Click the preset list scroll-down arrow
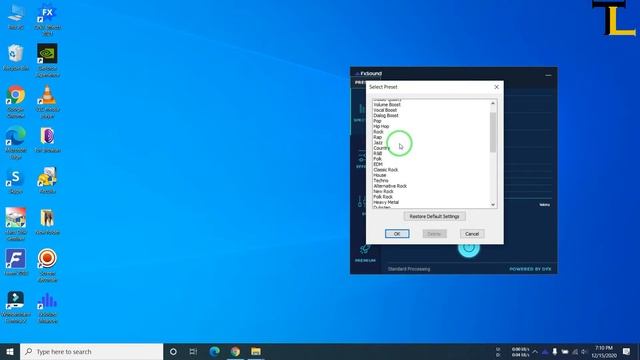Screen dimensions: 640x360 [x=493, y=204]
